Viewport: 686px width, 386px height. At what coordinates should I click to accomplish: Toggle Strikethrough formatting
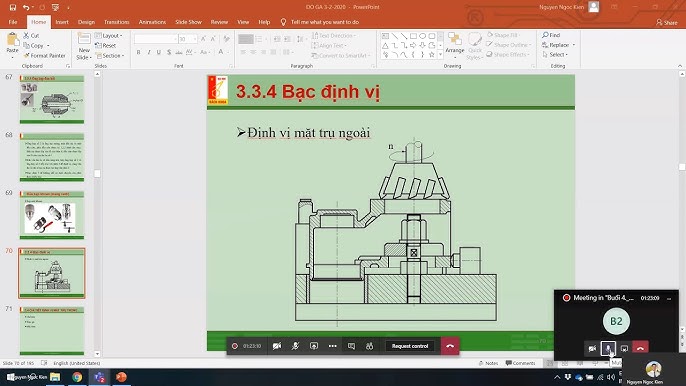(x=179, y=52)
